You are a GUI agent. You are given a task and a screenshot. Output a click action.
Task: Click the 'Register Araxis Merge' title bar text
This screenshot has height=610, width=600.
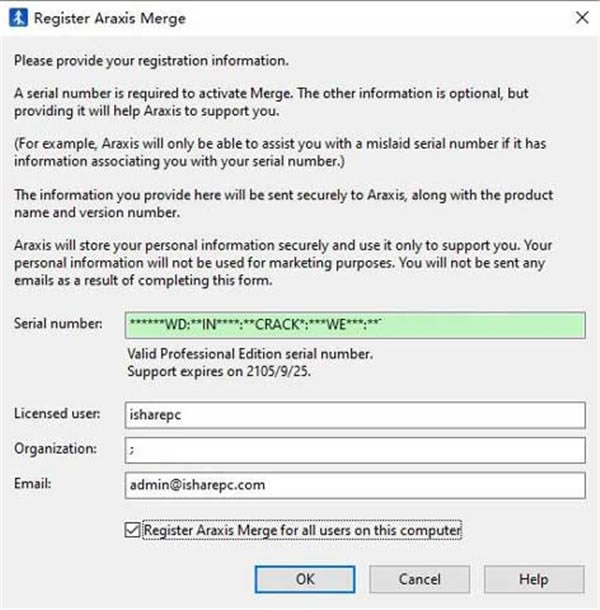coord(110,18)
